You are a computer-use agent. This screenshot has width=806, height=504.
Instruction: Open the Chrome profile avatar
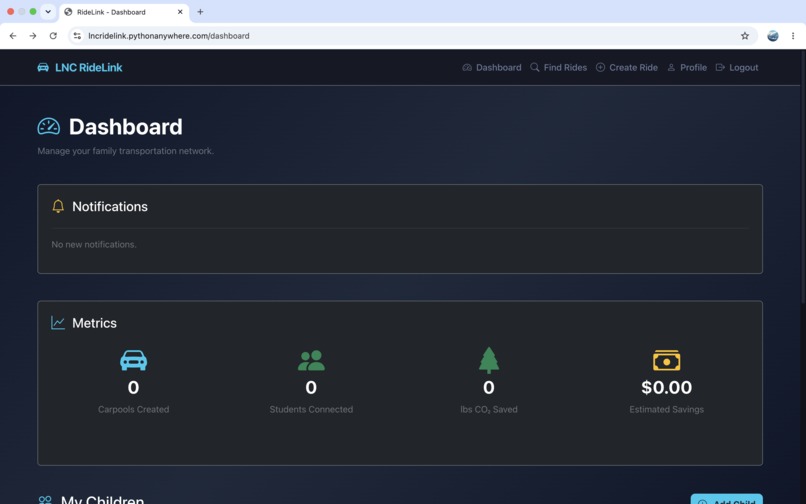(x=773, y=36)
